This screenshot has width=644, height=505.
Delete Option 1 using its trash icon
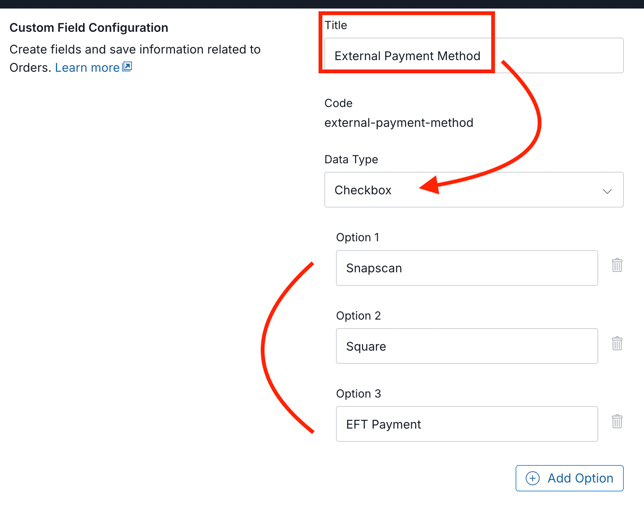pos(617,266)
